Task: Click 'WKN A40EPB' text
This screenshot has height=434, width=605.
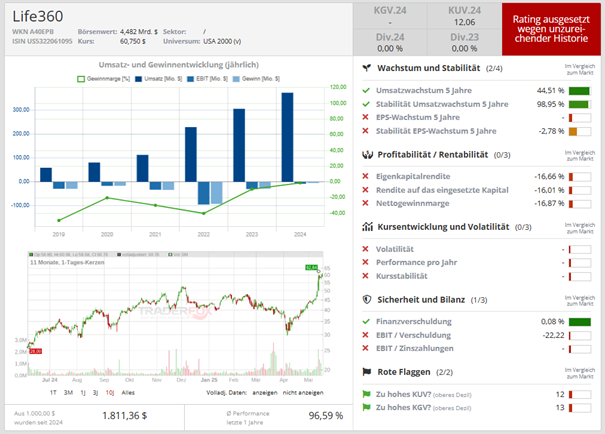Action: pyautogui.click(x=33, y=32)
